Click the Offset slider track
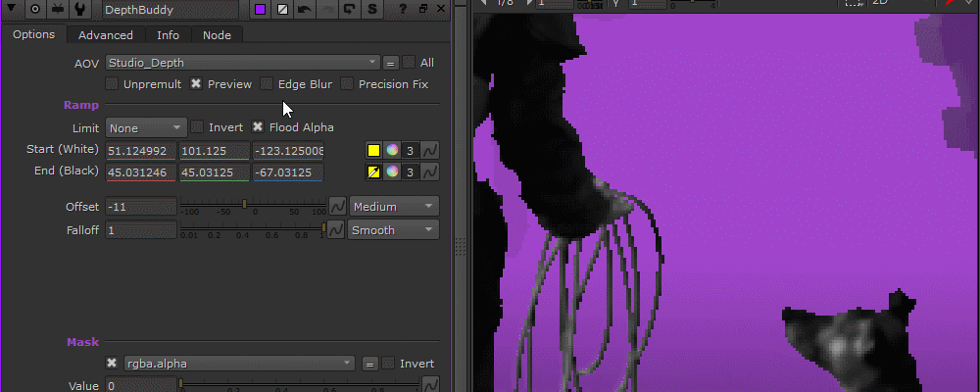The height and width of the screenshot is (392, 980). pos(253,204)
